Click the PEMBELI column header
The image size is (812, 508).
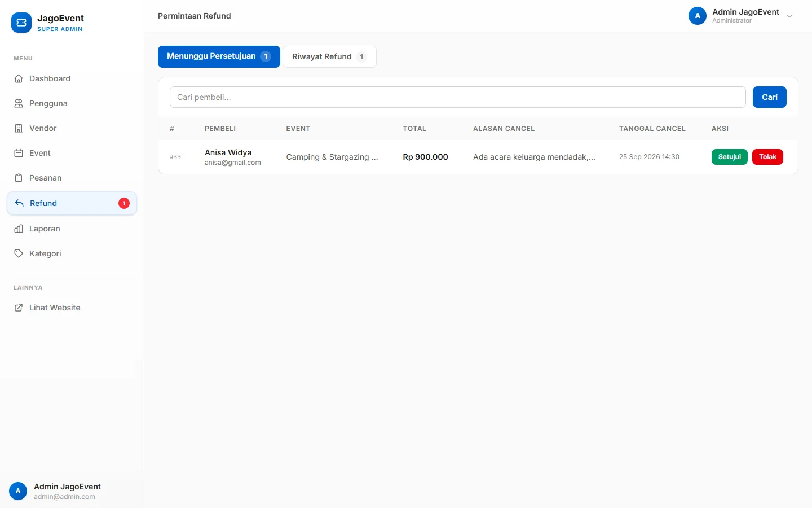pos(220,129)
